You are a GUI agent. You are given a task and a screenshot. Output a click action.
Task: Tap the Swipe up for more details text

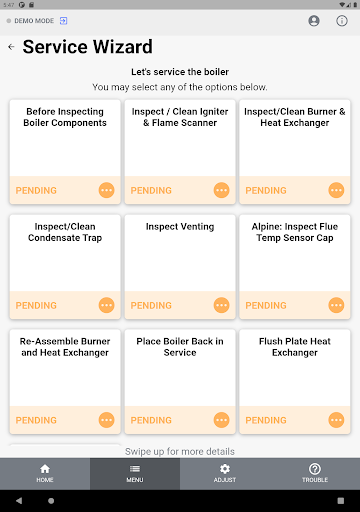(x=180, y=451)
